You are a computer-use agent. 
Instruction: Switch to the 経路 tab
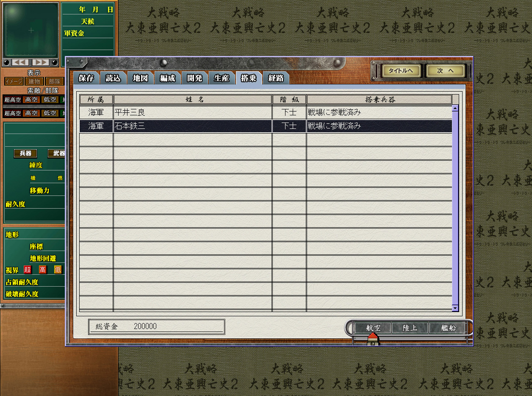pyautogui.click(x=276, y=78)
